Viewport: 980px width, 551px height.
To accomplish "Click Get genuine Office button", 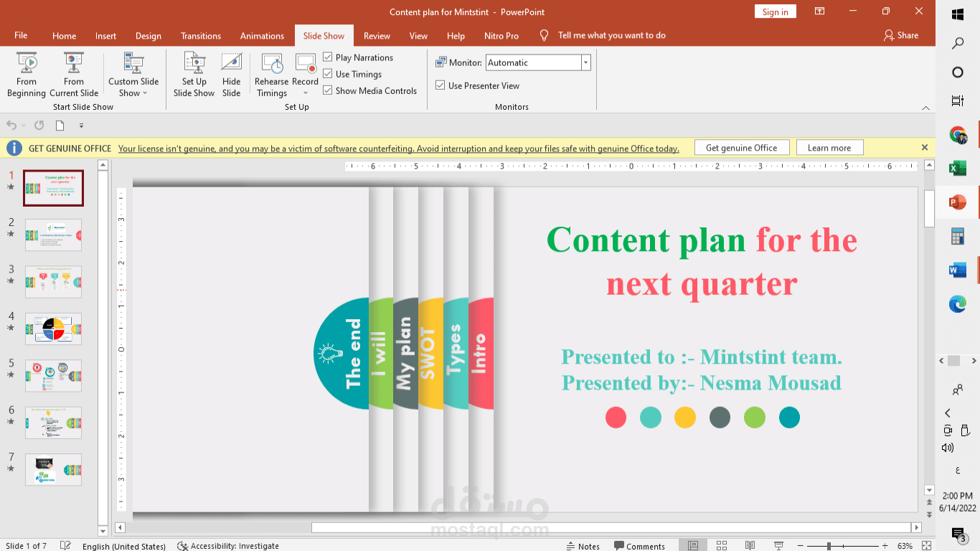I will tap(742, 148).
